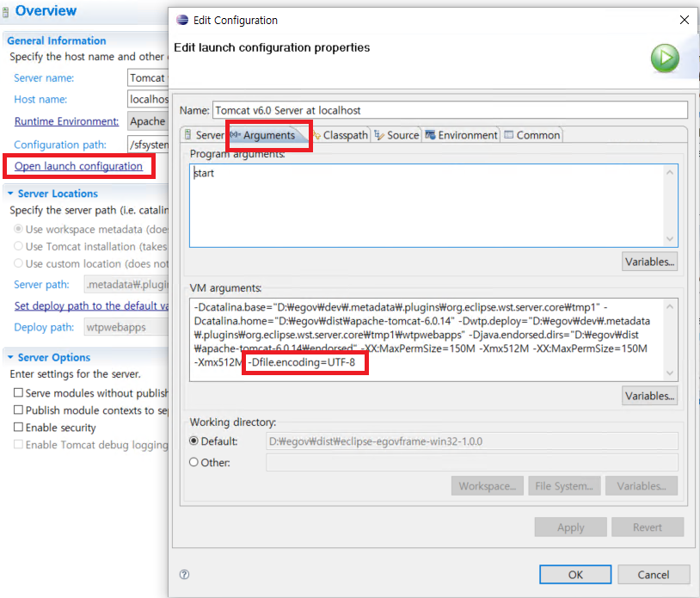Click Program arguments scrollbar up arrow

[x=670, y=172]
